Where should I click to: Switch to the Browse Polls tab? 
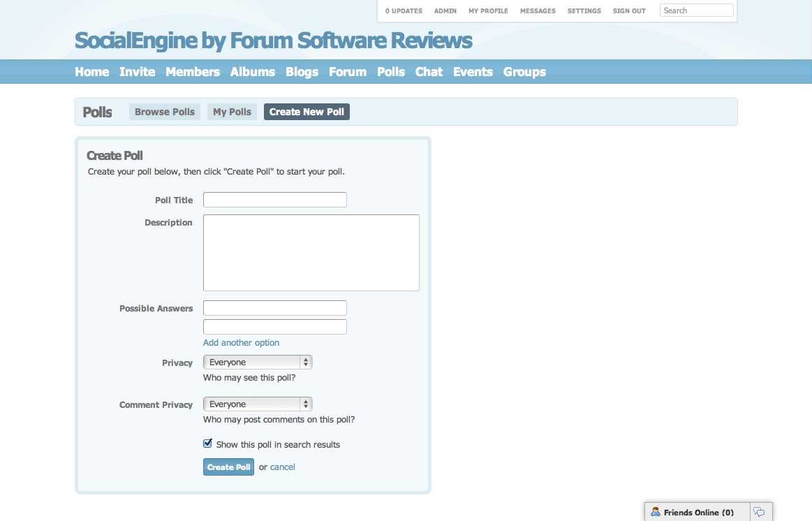pyautogui.click(x=165, y=112)
